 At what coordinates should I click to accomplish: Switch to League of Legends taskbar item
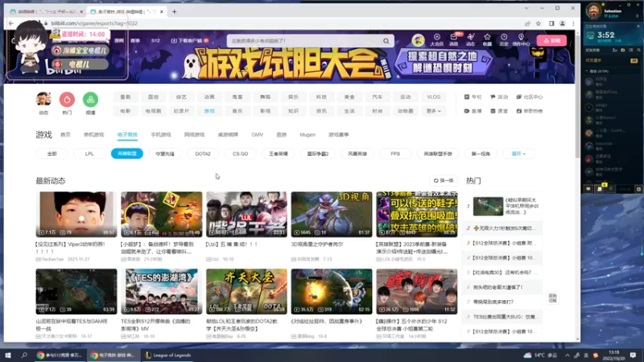point(168,356)
